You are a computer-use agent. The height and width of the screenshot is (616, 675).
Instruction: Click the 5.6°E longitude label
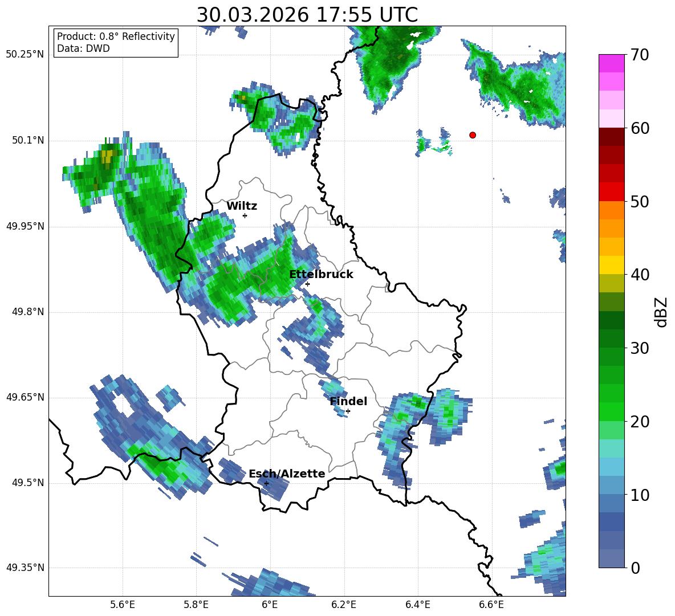coord(123,605)
